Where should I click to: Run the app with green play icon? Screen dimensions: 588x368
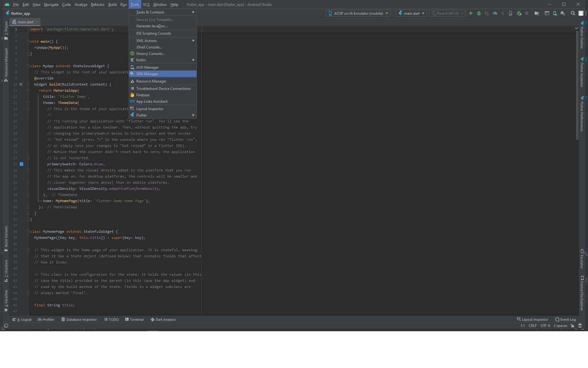(x=471, y=13)
